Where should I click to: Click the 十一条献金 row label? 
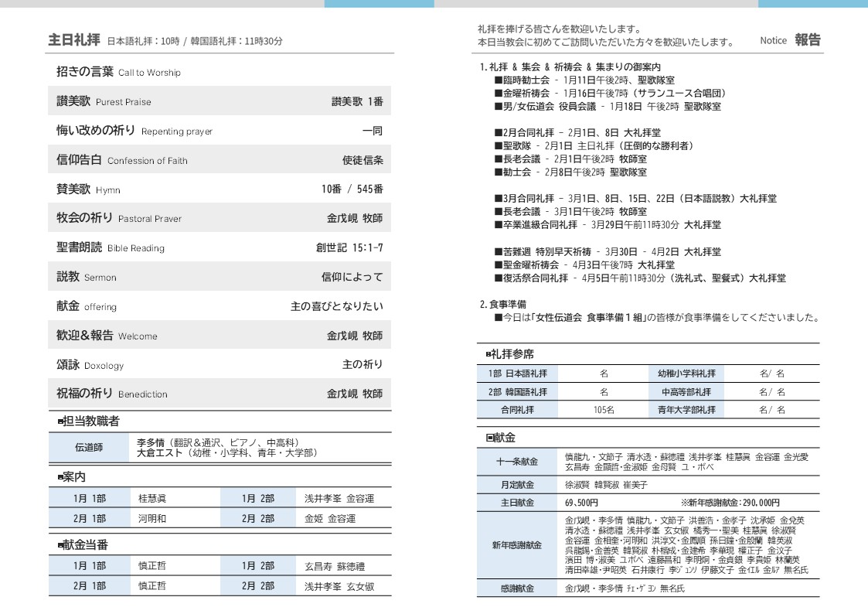pyautogui.click(x=516, y=462)
